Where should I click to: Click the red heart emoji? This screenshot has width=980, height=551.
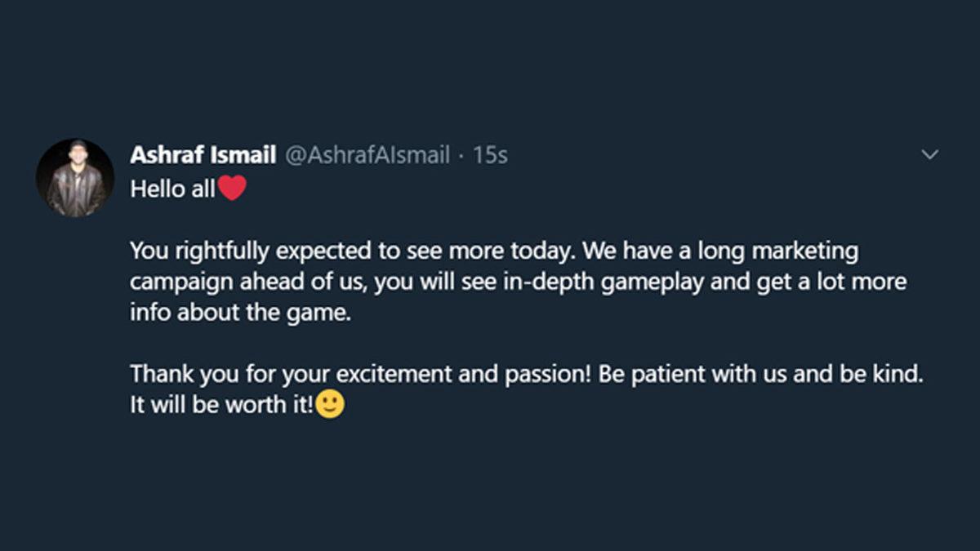tap(232, 189)
